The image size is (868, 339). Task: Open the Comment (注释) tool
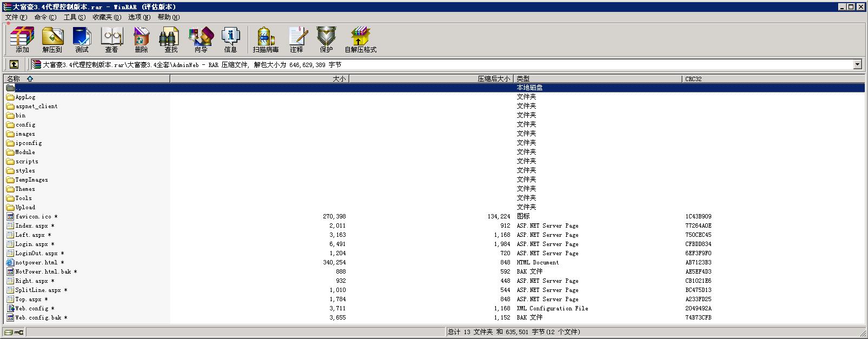coord(296,39)
